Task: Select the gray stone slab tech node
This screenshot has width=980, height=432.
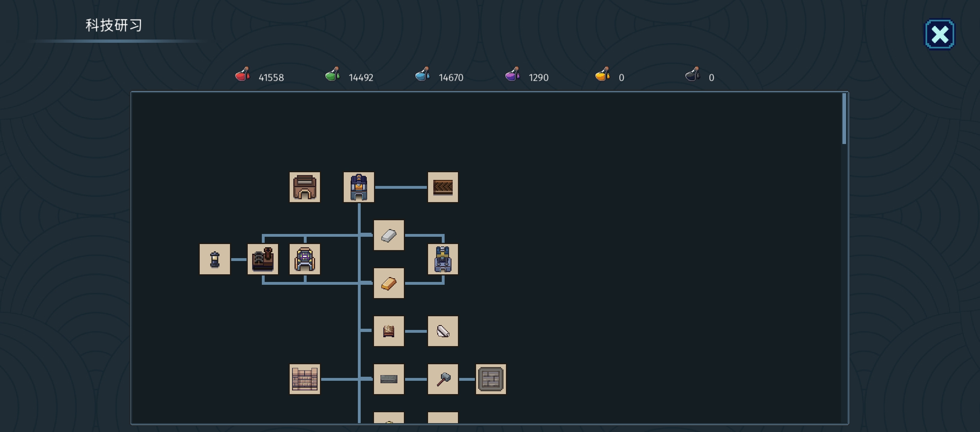Action: pos(389,379)
